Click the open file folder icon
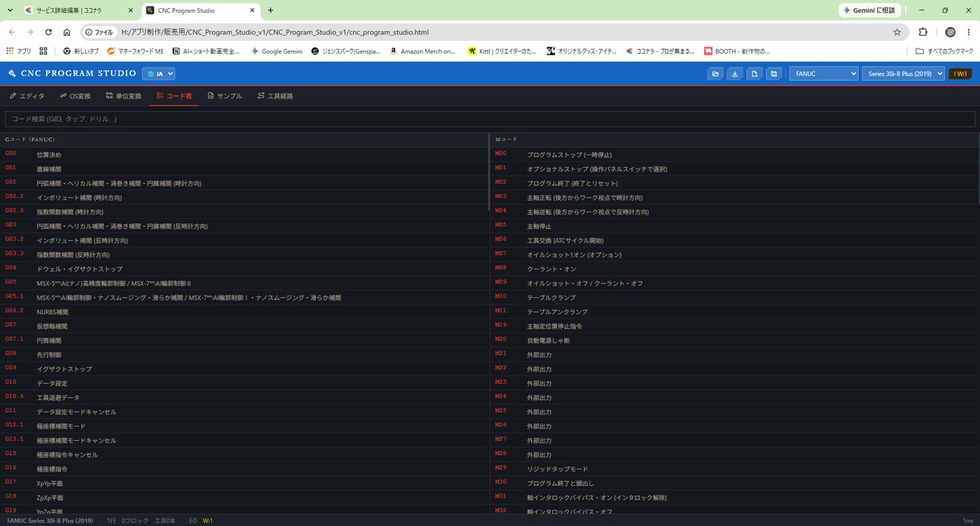Image resolution: width=980 pixels, height=526 pixels. click(x=715, y=74)
